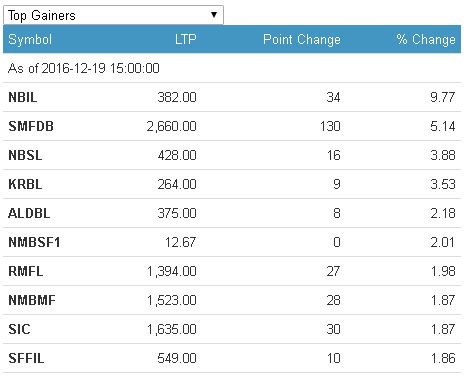
Task: Open the SFFIL symbol link
Action: 26,358
